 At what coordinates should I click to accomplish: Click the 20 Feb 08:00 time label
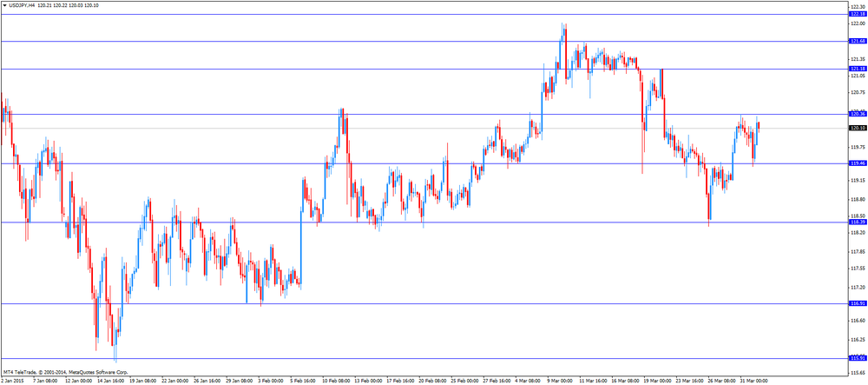[433, 382]
